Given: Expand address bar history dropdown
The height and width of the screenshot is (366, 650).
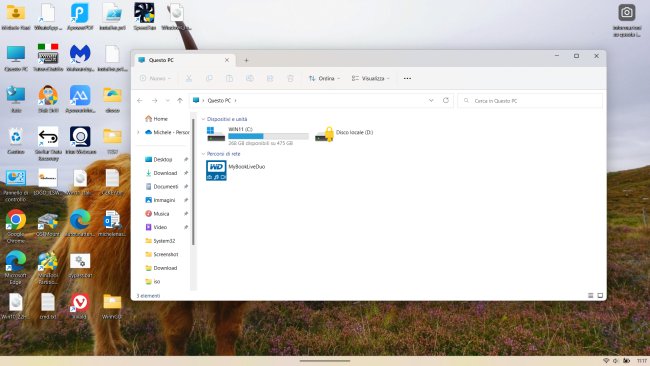Looking at the screenshot, I should point(431,100).
